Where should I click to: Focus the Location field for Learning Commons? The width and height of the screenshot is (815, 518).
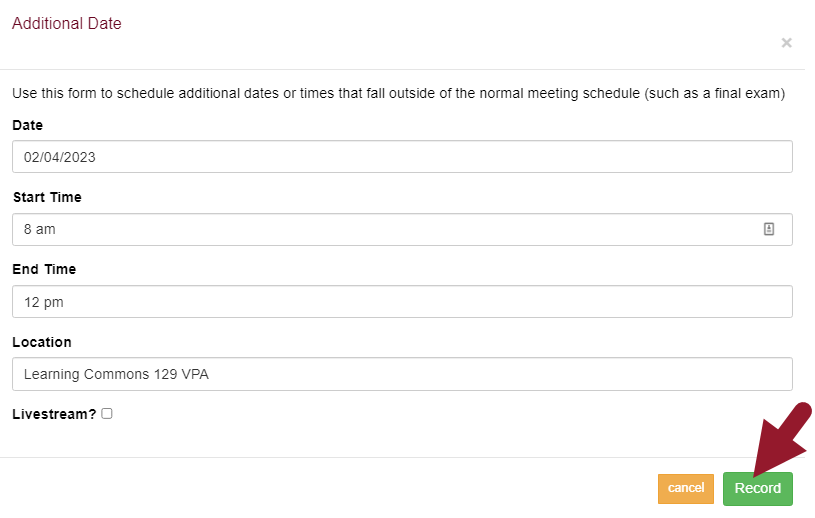tap(402, 375)
